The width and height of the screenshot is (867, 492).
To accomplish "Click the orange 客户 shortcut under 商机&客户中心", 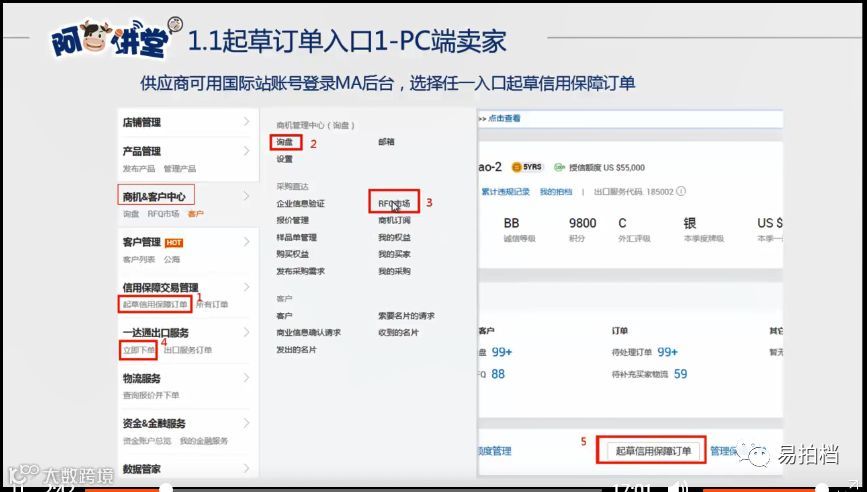I will point(195,214).
